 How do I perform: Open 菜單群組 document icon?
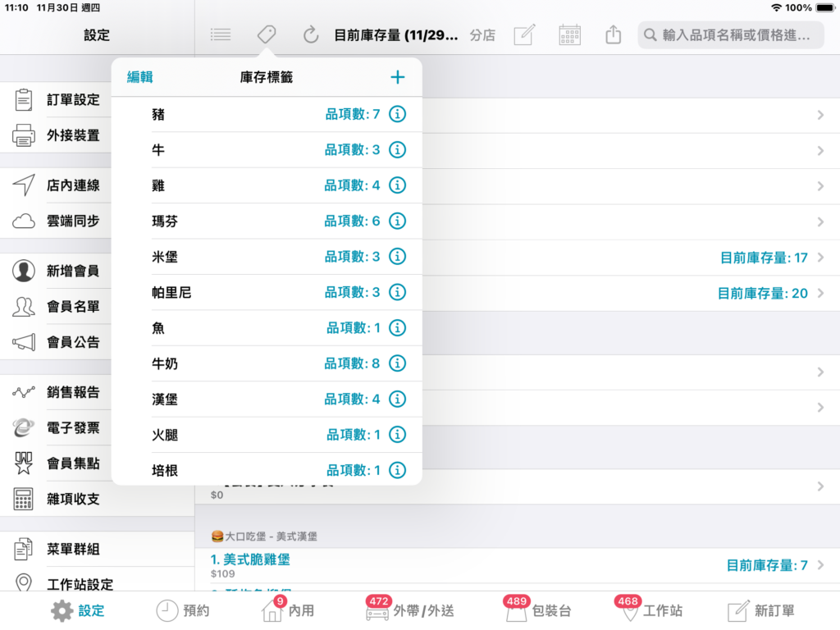point(24,549)
